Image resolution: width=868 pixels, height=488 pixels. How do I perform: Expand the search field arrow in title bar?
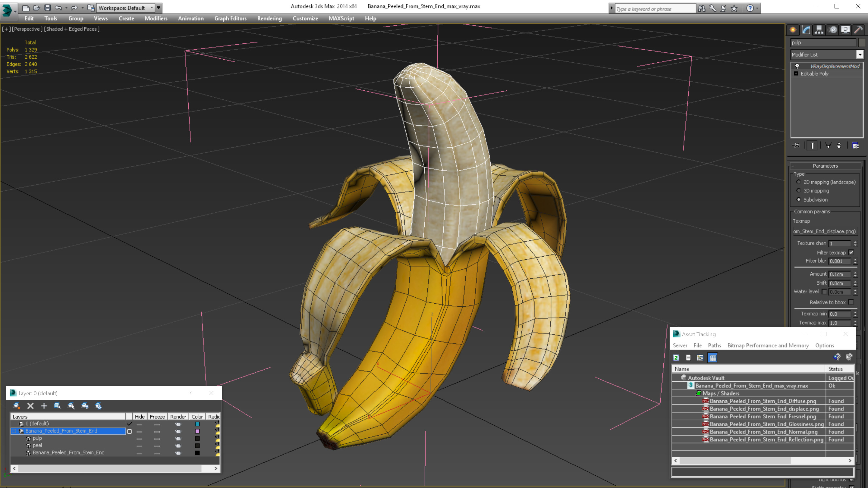(x=611, y=8)
